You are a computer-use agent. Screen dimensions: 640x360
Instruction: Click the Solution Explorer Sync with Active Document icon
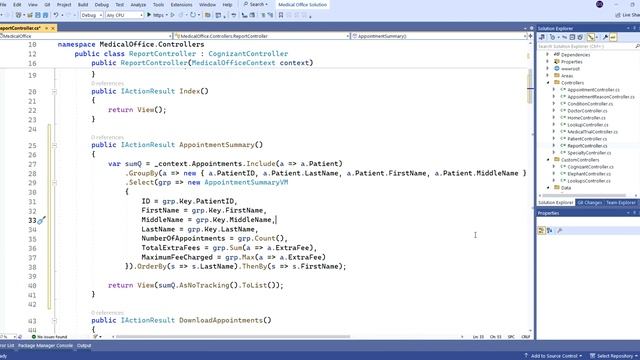point(565,37)
